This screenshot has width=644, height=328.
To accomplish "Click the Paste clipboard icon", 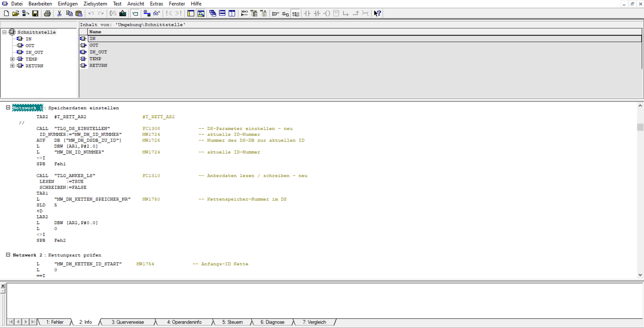I will click(x=79, y=13).
